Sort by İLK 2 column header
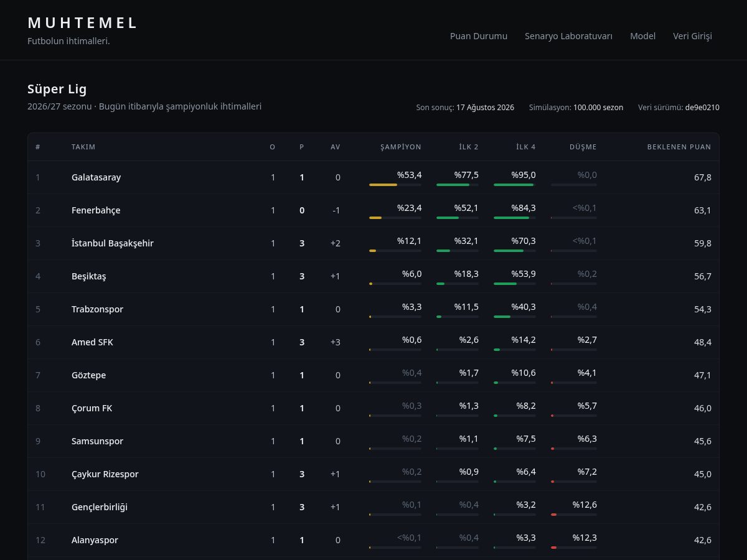Viewport: 747px width, 560px height. coord(469,147)
